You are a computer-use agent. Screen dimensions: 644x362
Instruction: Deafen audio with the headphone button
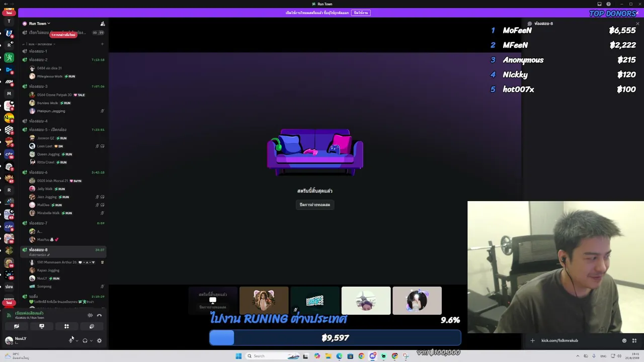coord(85,340)
